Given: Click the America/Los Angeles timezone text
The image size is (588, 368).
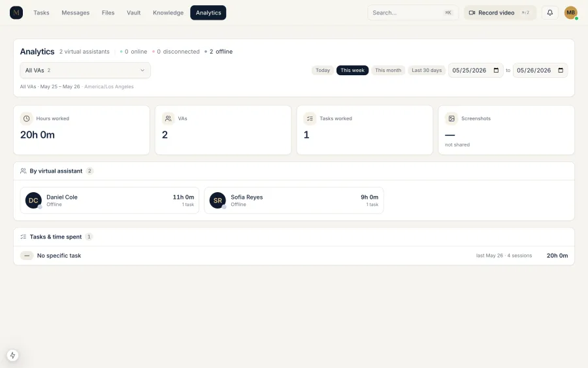Looking at the screenshot, I should 108,87.
